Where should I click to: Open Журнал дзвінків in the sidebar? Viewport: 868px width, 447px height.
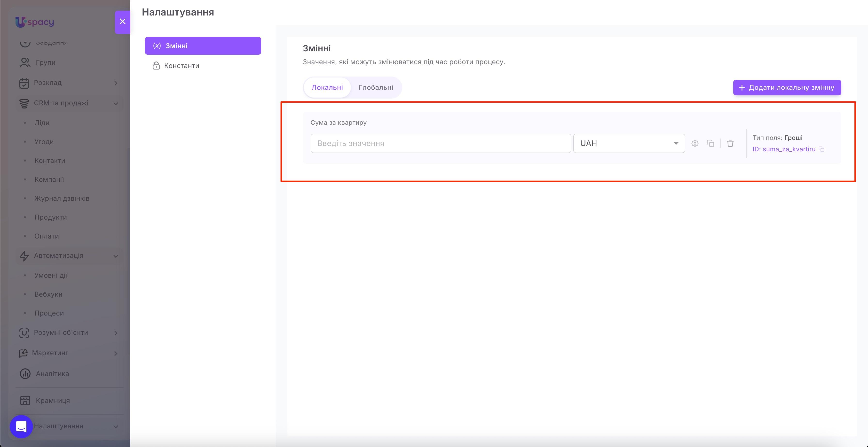[62, 198]
